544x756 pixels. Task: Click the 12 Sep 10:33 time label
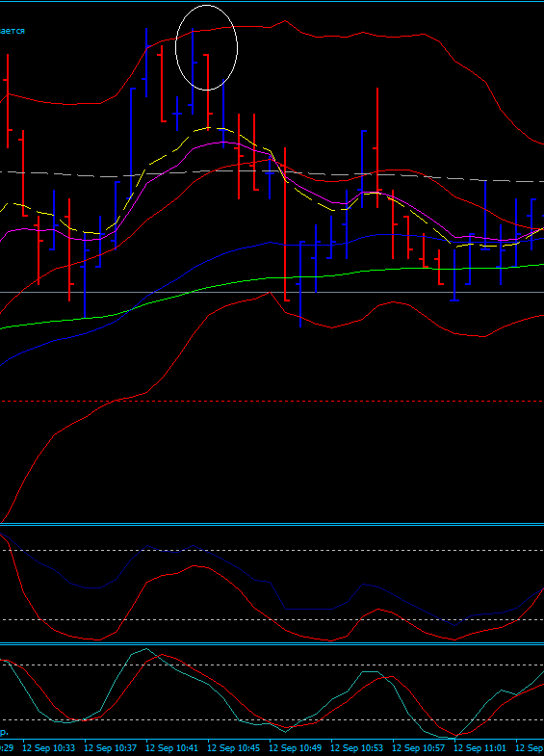tap(49, 747)
